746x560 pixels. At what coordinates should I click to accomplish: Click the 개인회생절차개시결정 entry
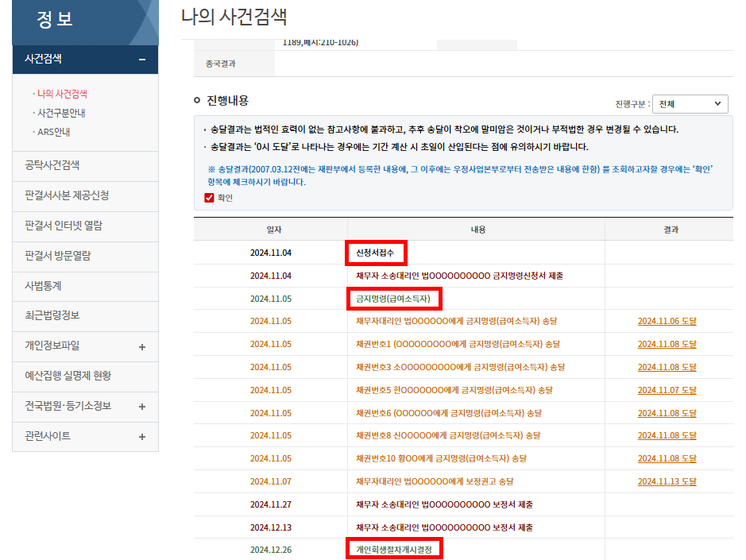(x=394, y=550)
